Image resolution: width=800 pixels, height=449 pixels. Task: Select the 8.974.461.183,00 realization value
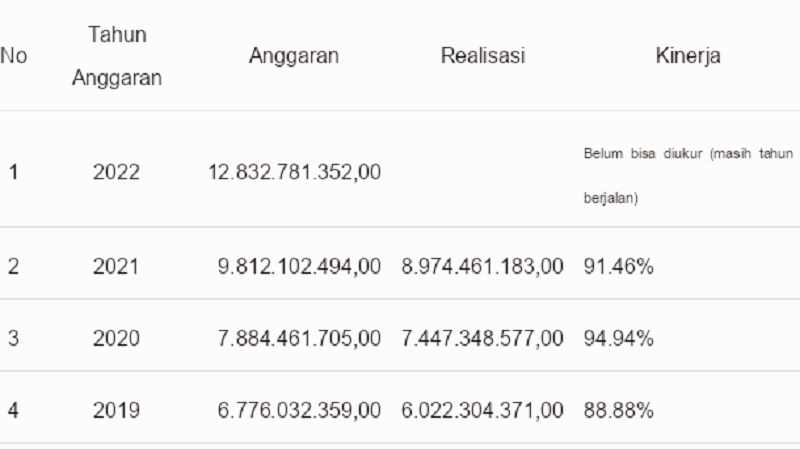point(483,266)
